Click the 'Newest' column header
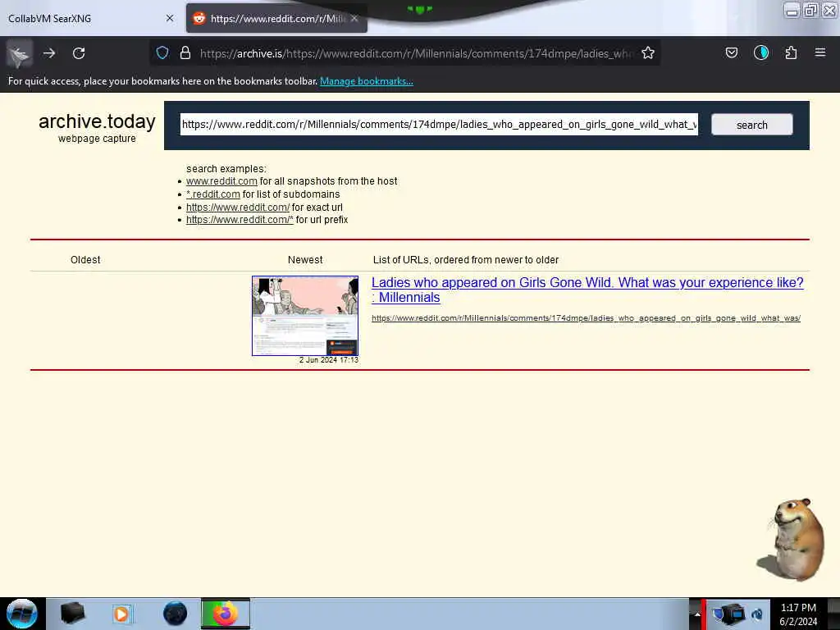Viewport: 840px width, 630px height. 305,260
